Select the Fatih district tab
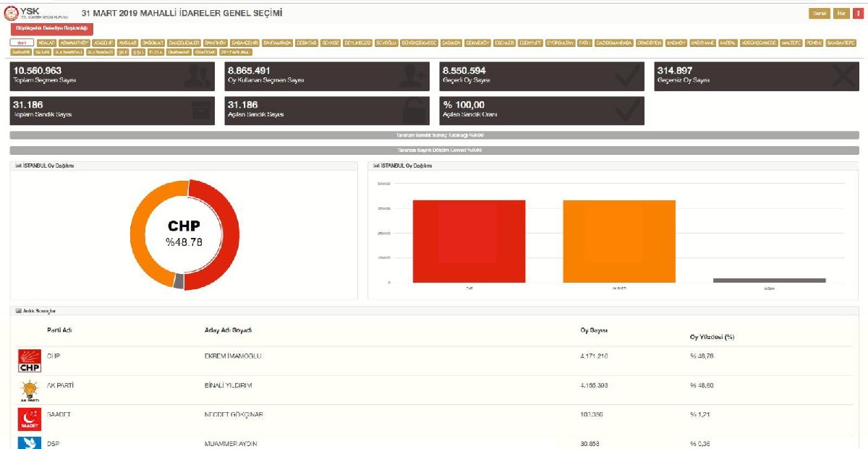 pyautogui.click(x=584, y=43)
